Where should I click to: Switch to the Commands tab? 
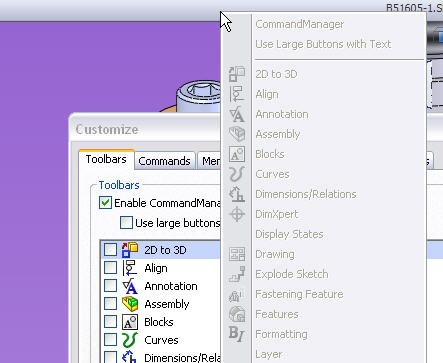[x=164, y=161]
